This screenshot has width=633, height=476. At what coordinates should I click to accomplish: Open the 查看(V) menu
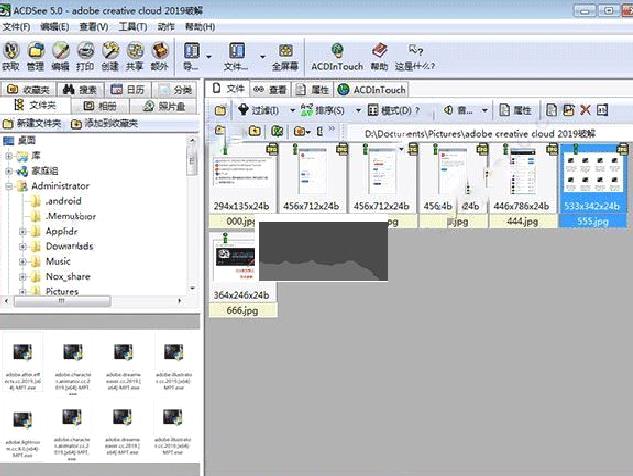pyautogui.click(x=94, y=27)
